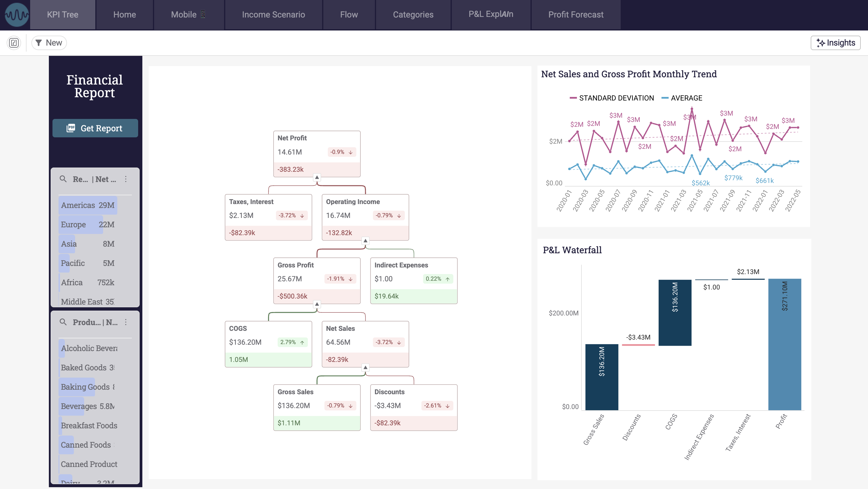Click Gross Profit -1.91% down badge

pyautogui.click(x=340, y=279)
